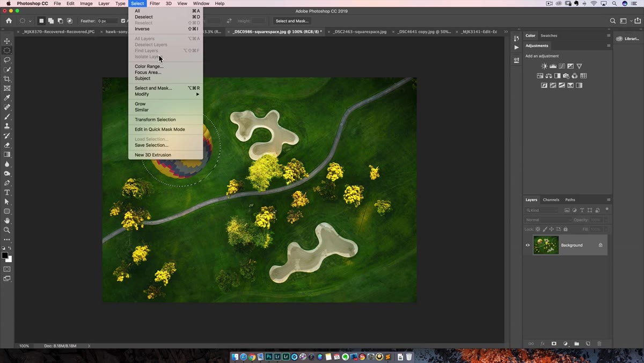Open the Layers panel menu
Viewport: 644px width, 363px height.
(609, 200)
